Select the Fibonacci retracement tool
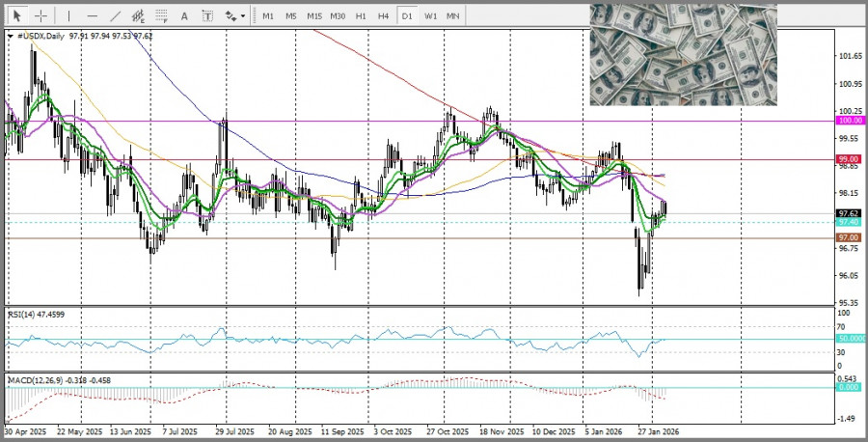The height and width of the screenshot is (442, 868). pos(163,16)
